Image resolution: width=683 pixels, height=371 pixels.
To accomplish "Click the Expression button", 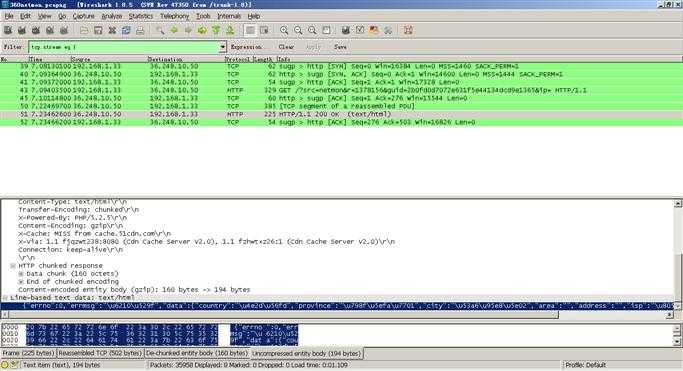I will coord(246,47).
